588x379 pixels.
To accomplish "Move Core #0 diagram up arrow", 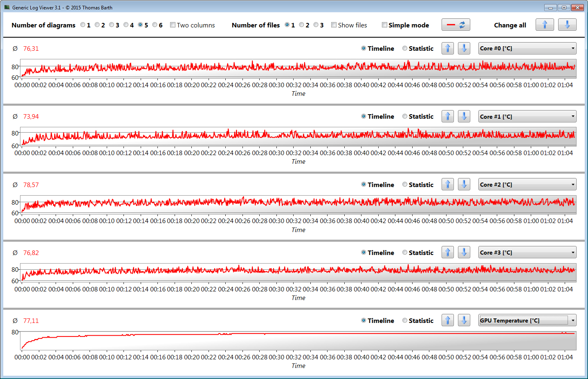I will coord(448,48).
